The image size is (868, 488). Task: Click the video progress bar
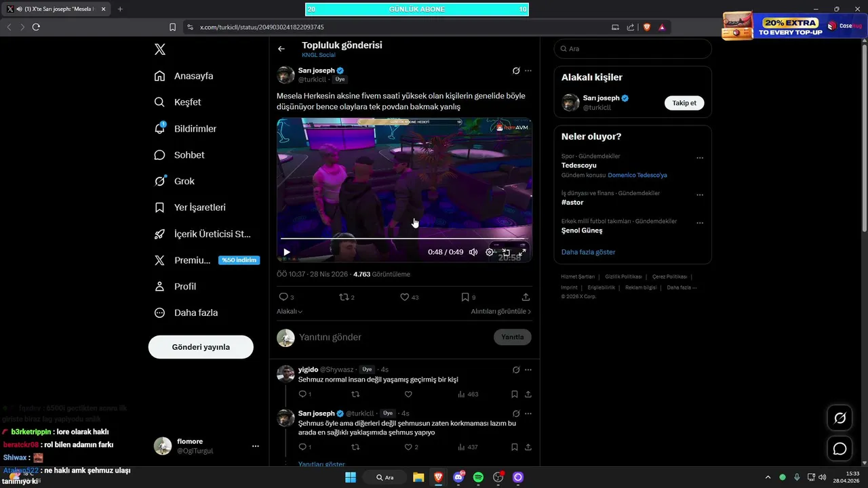pos(404,239)
